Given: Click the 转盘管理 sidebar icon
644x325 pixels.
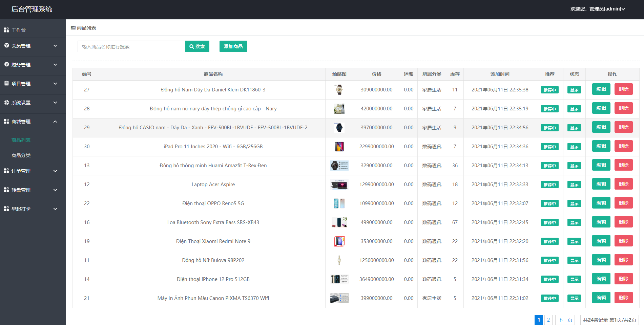Looking at the screenshot, I should 6,190.
